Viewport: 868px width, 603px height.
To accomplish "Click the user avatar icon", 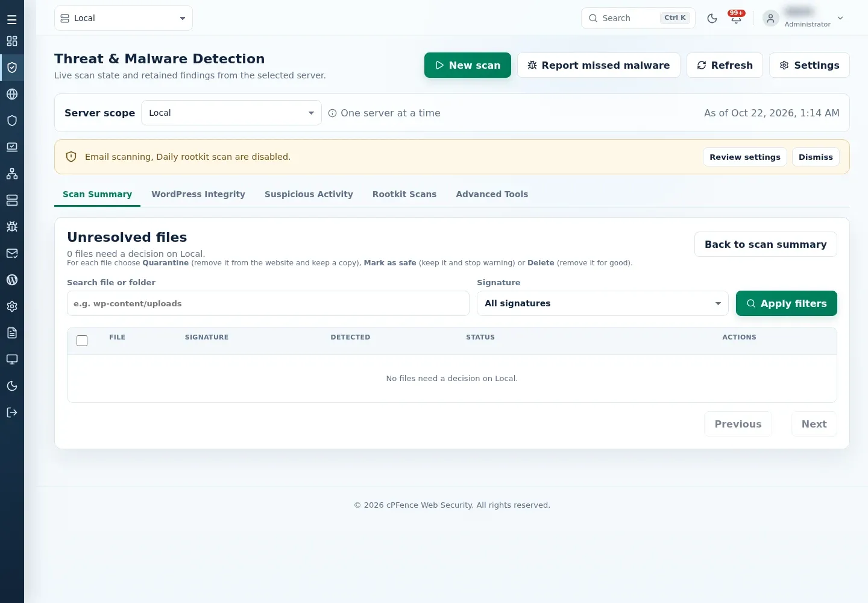I will click(x=770, y=18).
